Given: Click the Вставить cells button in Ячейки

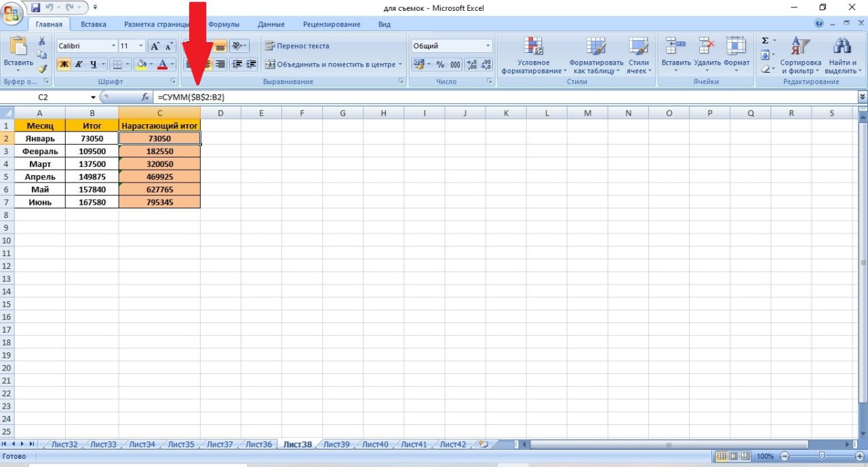Looking at the screenshot, I should pyautogui.click(x=676, y=55).
